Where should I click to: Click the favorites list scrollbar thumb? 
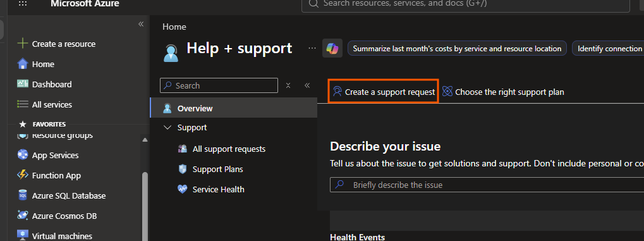145,206
